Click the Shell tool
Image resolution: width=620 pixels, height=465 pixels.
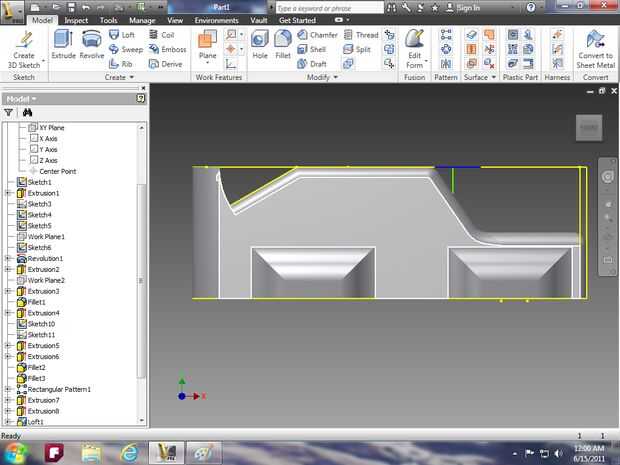(x=312, y=49)
